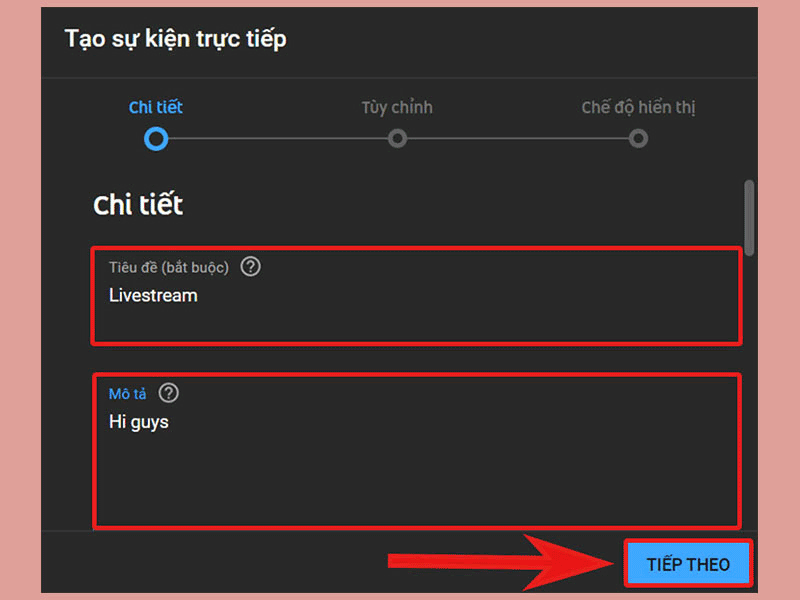The image size is (800, 600).
Task: Click the Tùy chỉnh step indicator circle
Action: click(x=397, y=139)
